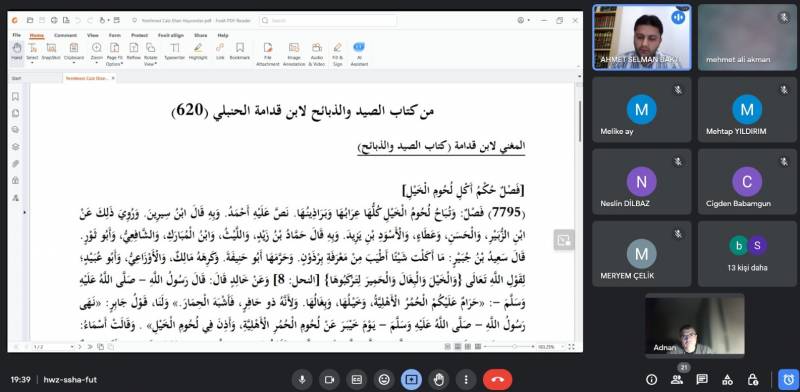This screenshot has width=800, height=392.
Task: Switch to the Comment ribbon tab
Action: coord(65,35)
